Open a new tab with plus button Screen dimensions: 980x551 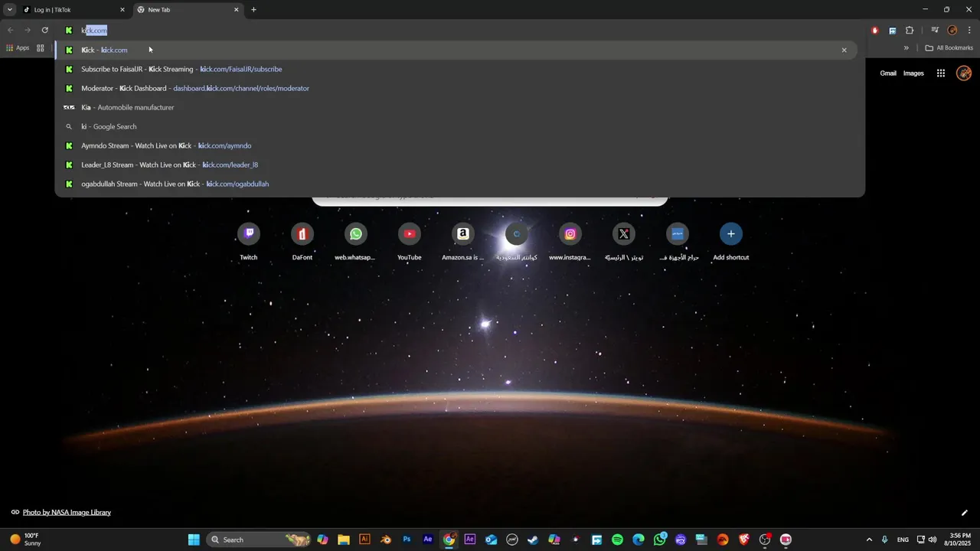(253, 10)
